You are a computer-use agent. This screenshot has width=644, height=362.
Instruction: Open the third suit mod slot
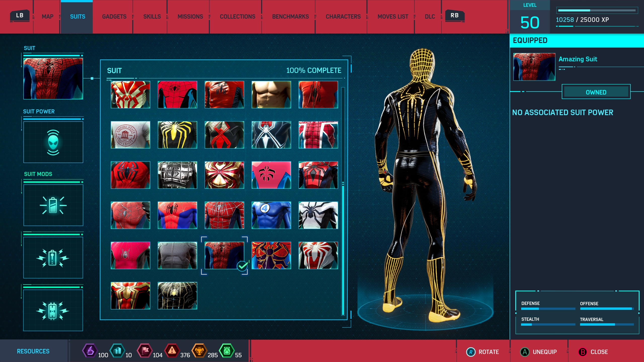[x=53, y=310]
